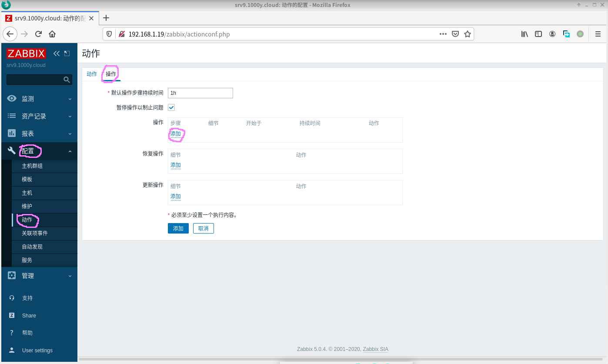Bookmark this page with star icon
608x364 pixels.
point(468,34)
